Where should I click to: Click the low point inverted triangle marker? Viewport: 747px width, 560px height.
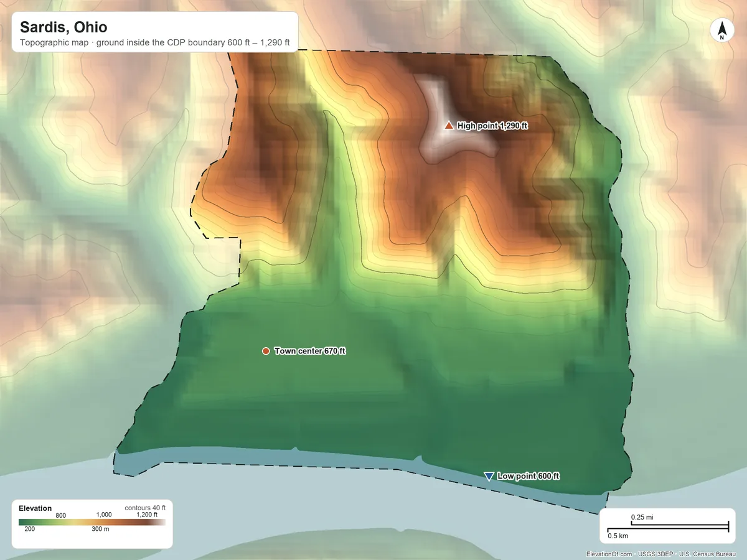[489, 476]
